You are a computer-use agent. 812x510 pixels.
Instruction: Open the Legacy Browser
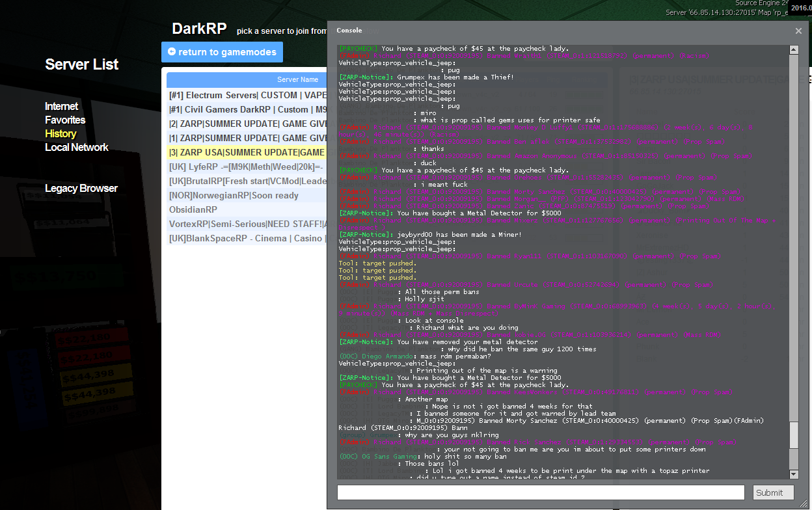click(81, 188)
